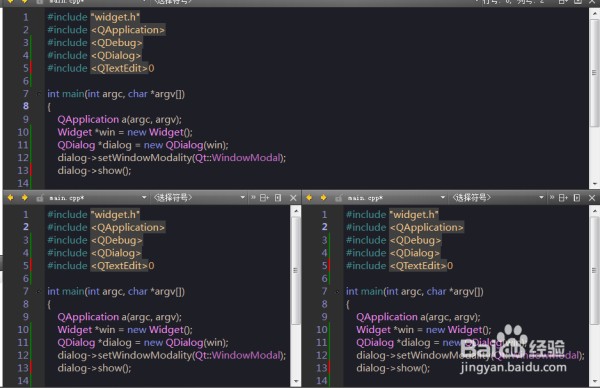Click the lock icon in bottom-right pane toolbar
This screenshot has width=600, height=388.
[x=338, y=198]
